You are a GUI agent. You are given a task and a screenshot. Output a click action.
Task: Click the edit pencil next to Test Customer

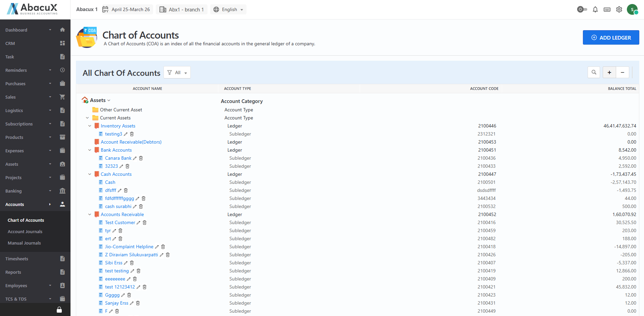click(138, 223)
